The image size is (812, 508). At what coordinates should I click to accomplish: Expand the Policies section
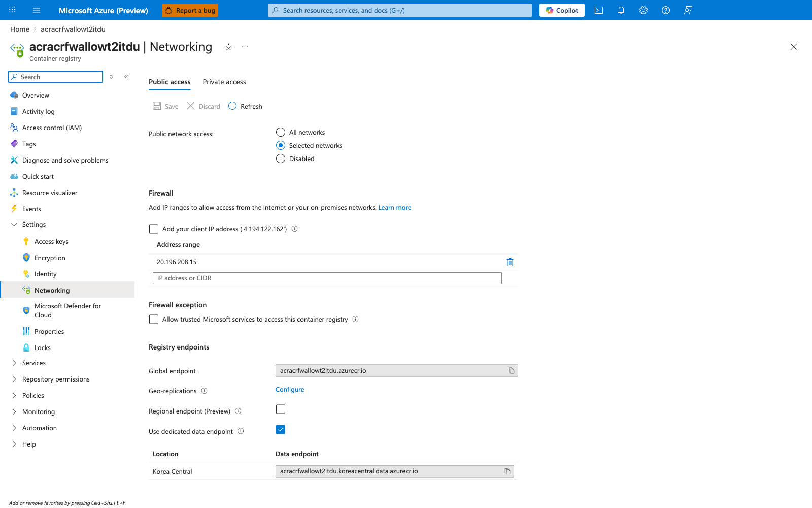pos(14,395)
